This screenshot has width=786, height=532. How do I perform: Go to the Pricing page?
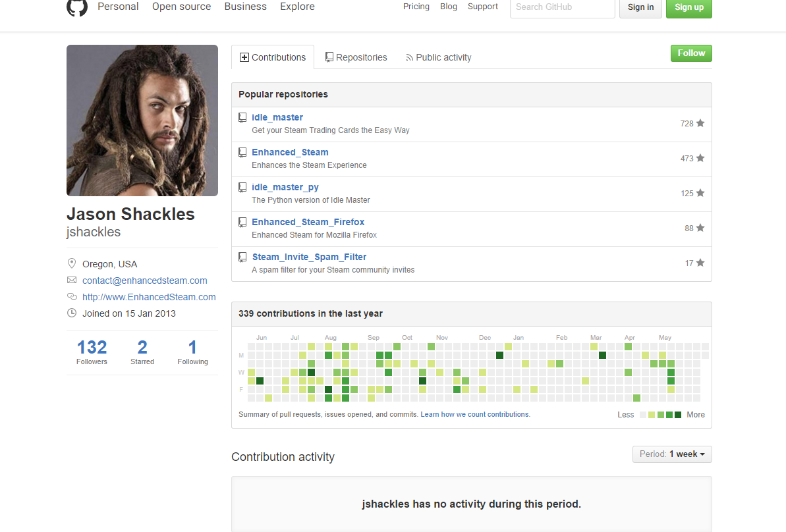coord(416,7)
